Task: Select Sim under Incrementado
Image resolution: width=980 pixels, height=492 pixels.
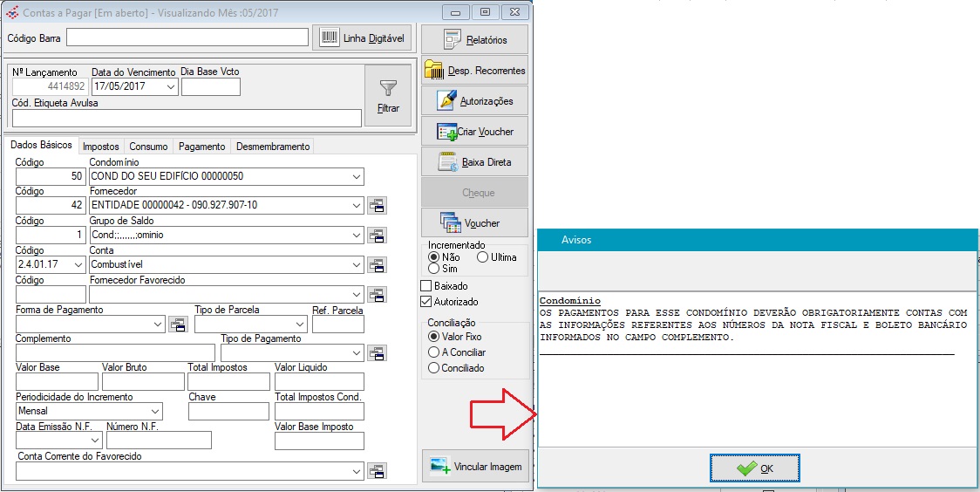Action: pyautogui.click(x=433, y=269)
